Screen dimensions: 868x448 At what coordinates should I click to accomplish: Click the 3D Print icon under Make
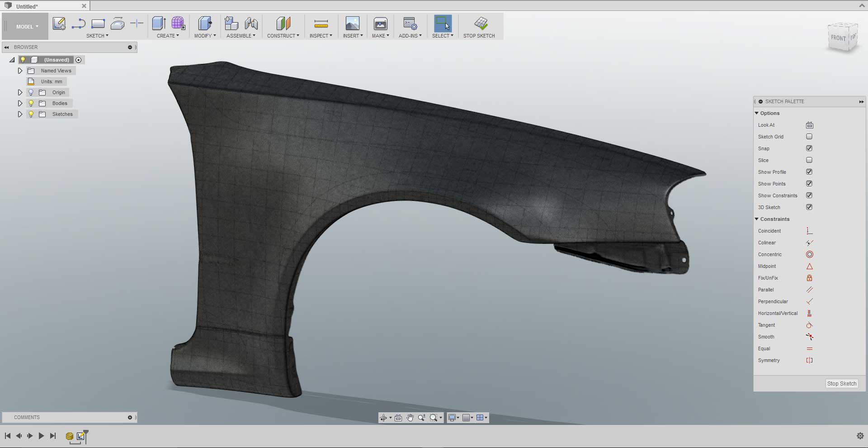[x=381, y=24]
